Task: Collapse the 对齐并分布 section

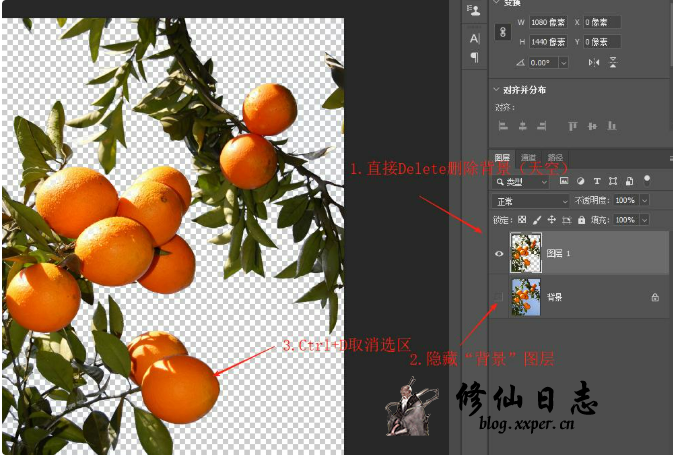Action: click(497, 90)
